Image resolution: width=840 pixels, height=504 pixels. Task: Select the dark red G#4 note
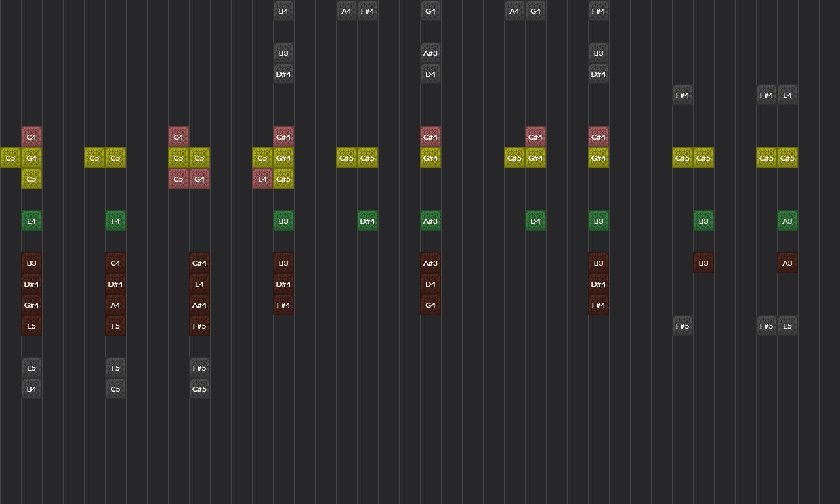31,305
